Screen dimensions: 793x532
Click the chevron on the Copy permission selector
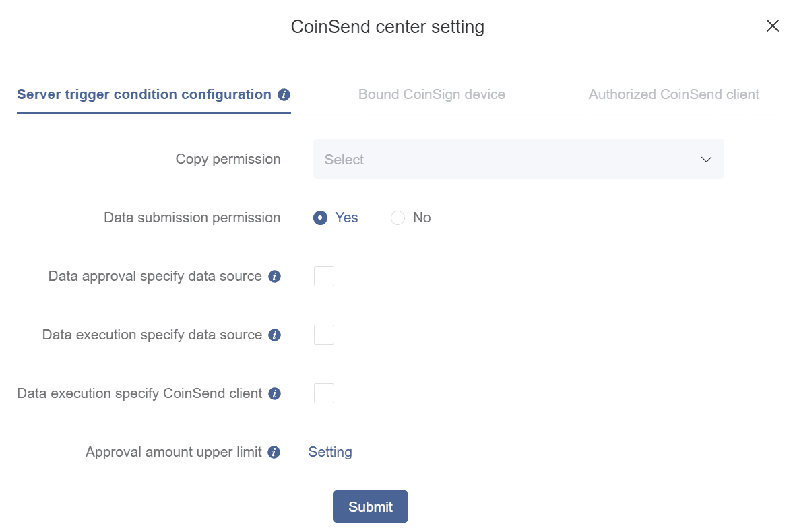pos(706,159)
